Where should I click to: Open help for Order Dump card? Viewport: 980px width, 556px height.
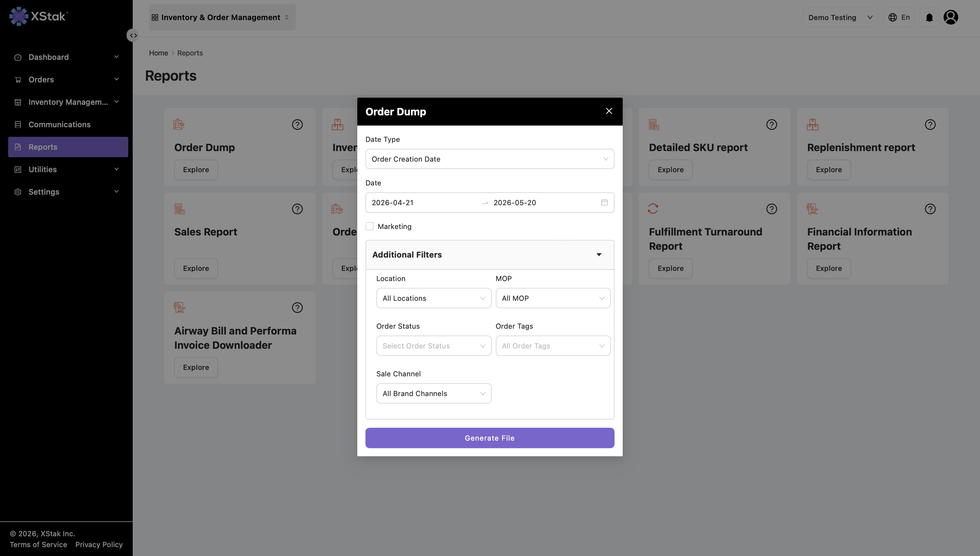(x=297, y=125)
